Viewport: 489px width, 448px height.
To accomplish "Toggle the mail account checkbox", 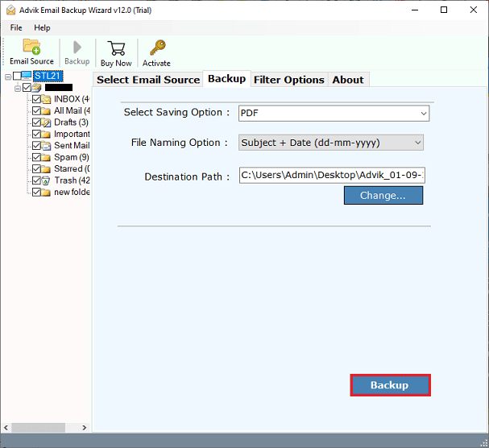I will point(27,88).
